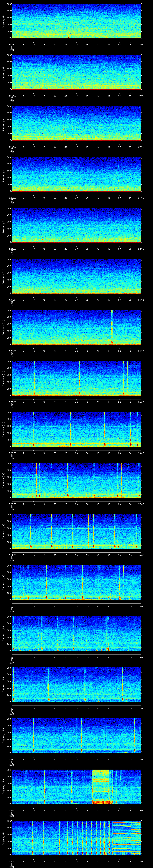Click the 20:00 end time label
The image size is (153, 868).
click(x=141, y=147)
